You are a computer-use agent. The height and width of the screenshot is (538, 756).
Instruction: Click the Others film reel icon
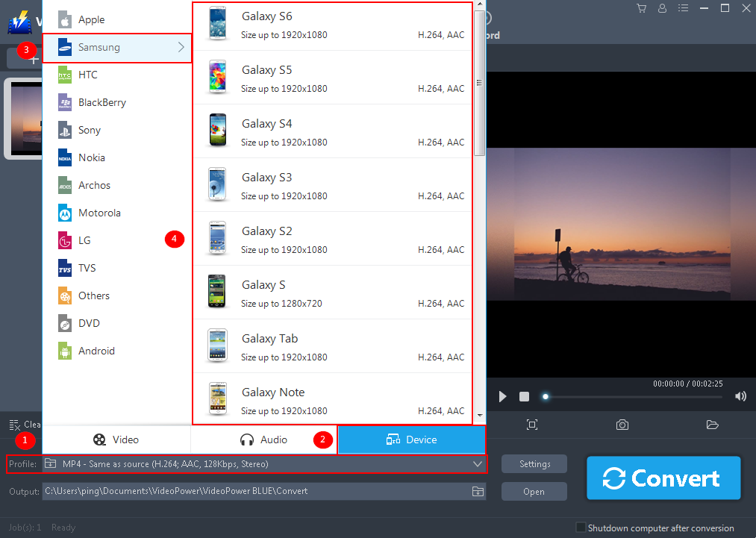[65, 295]
